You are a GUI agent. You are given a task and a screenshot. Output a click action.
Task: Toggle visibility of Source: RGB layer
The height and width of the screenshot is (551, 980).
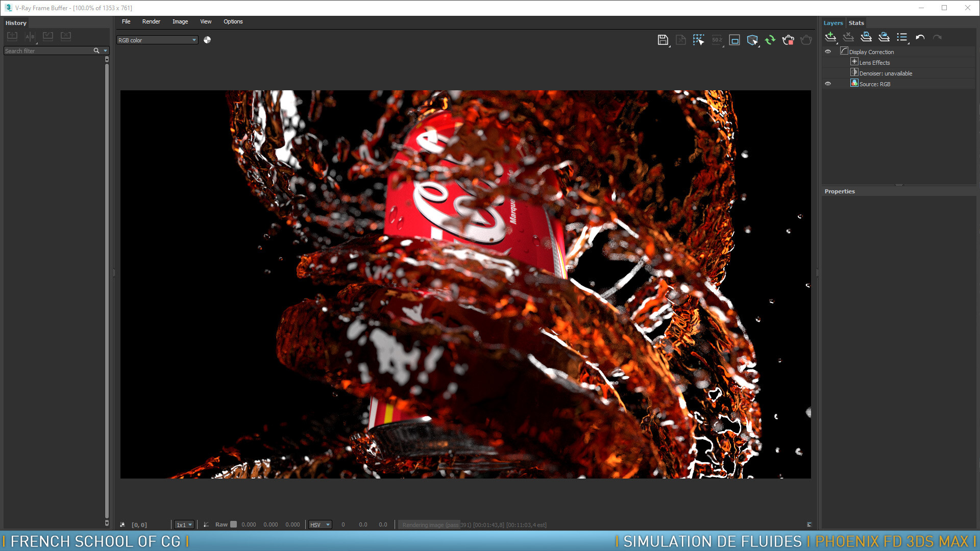coord(828,84)
